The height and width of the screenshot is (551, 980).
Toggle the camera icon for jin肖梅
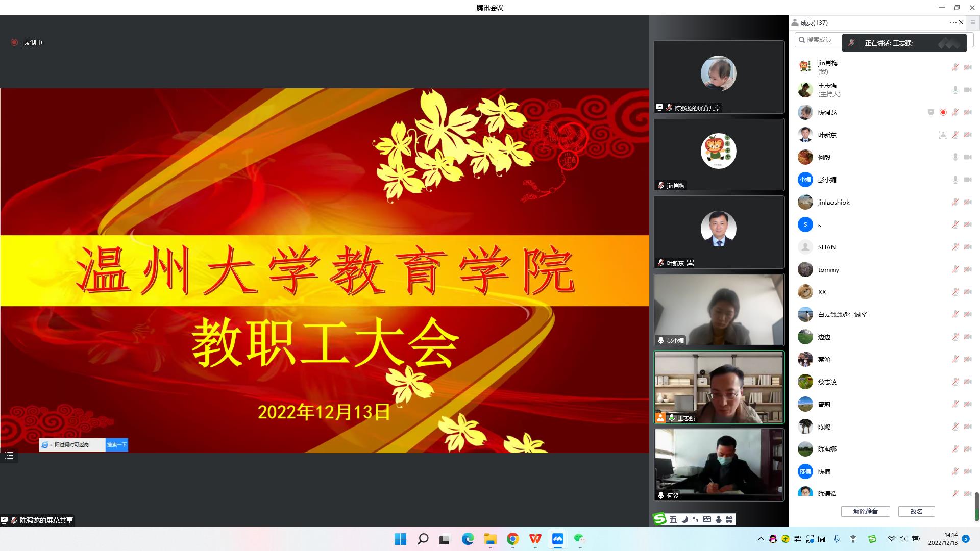click(967, 67)
